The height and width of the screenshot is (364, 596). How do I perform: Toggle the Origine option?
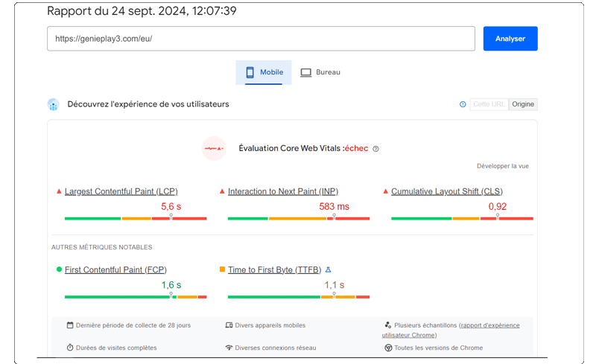523,104
